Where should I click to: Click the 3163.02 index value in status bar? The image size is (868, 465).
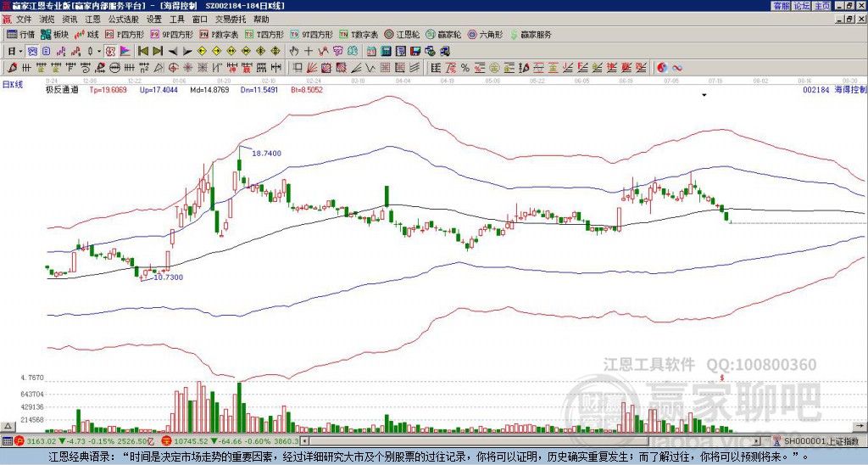click(41, 441)
